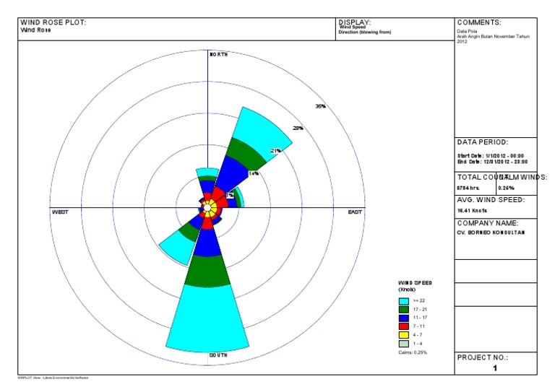Click the End Date value
The width and height of the screenshot is (555, 392).
(x=492, y=162)
